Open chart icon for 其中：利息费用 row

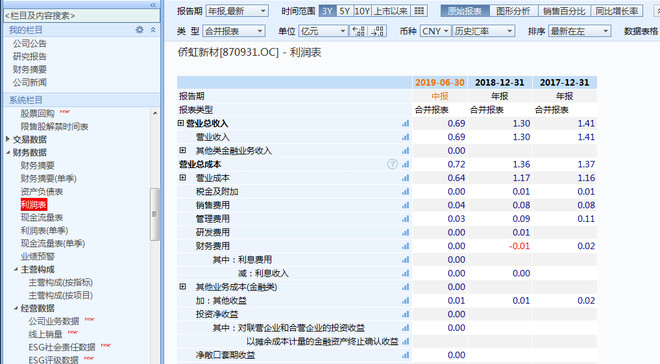click(405, 260)
